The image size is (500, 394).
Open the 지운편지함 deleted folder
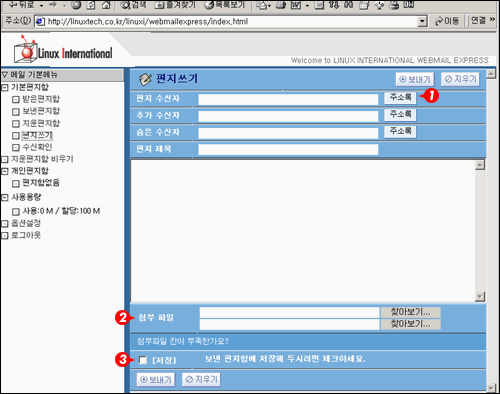click(x=41, y=123)
